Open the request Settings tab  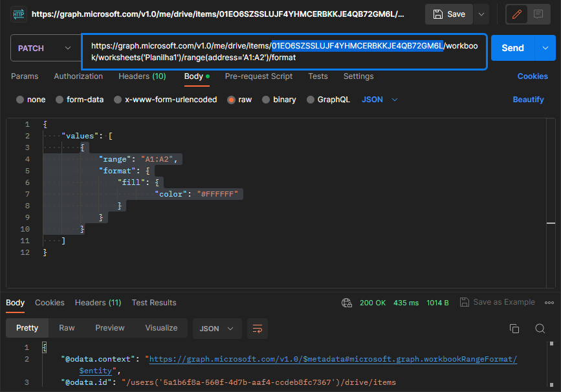(x=358, y=76)
